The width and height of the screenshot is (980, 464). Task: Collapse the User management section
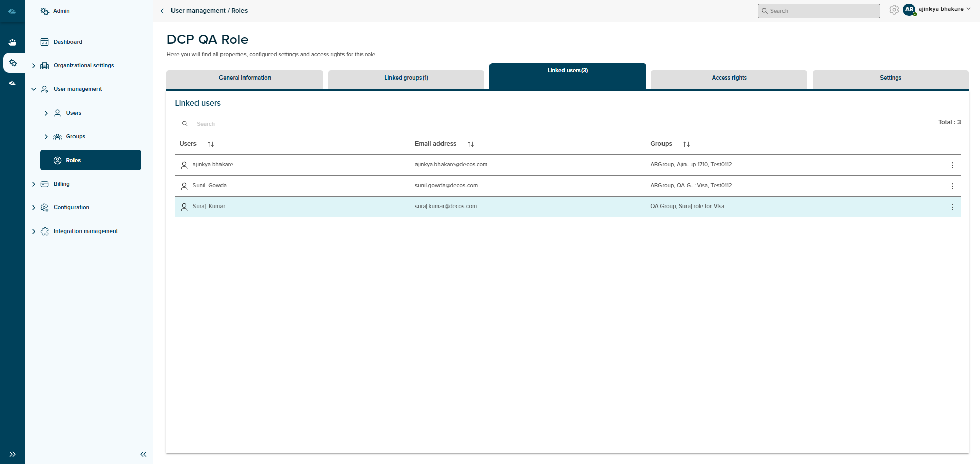click(x=34, y=89)
